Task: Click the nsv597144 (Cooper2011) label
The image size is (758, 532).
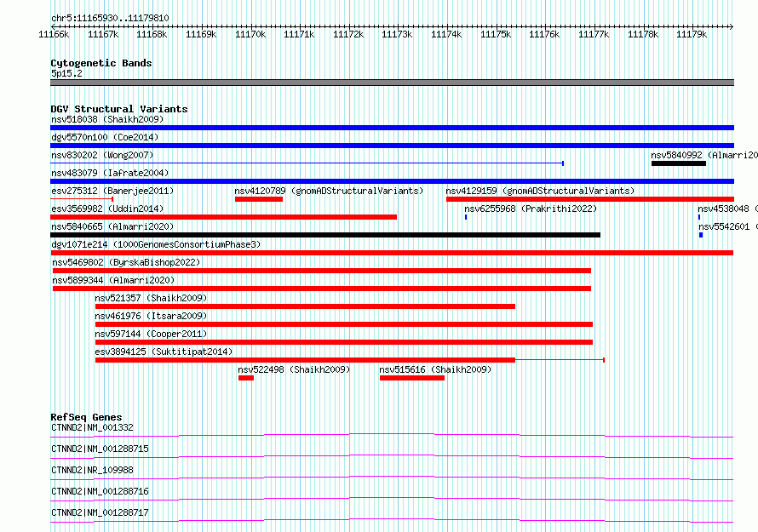Action: tap(151, 334)
